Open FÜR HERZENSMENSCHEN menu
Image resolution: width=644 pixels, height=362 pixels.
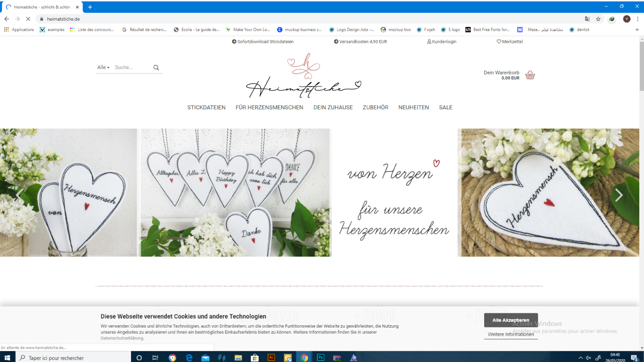coord(269,107)
